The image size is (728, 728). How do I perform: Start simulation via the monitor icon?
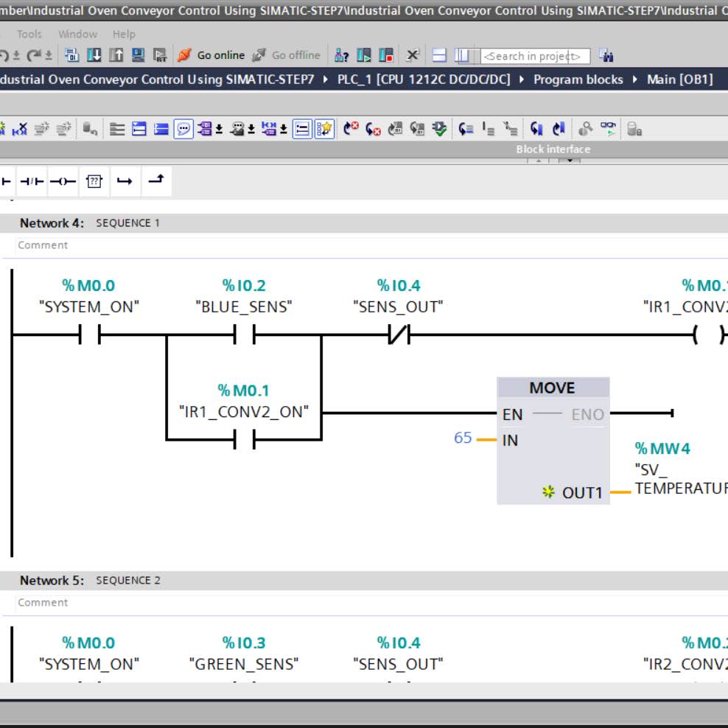tap(139, 55)
